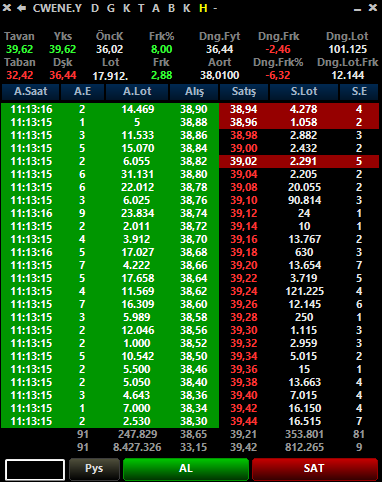Screen dimensions: 382x482
Task: Click the Frk% value 8,00
Action: 161,49
